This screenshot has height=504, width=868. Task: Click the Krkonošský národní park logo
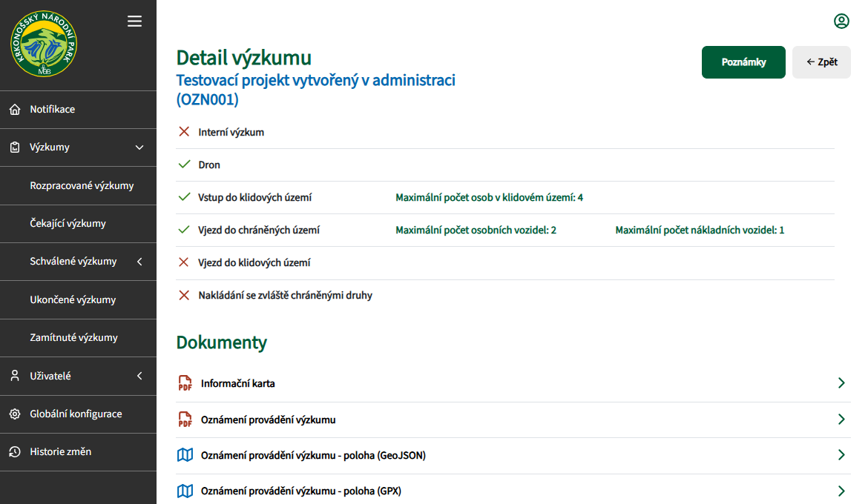[44, 44]
